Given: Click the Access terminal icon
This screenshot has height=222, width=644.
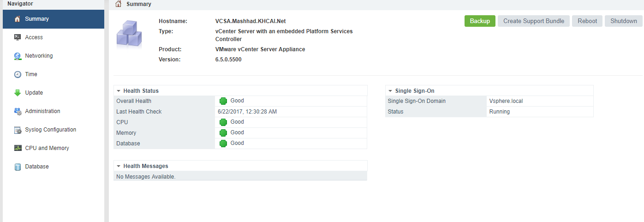Looking at the screenshot, I should point(18,37).
